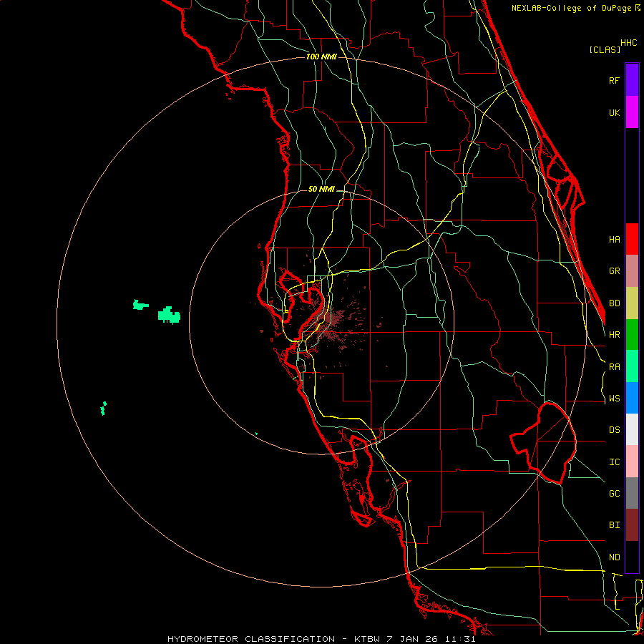
Task: Click the "ND" legend label
Action: (614, 557)
